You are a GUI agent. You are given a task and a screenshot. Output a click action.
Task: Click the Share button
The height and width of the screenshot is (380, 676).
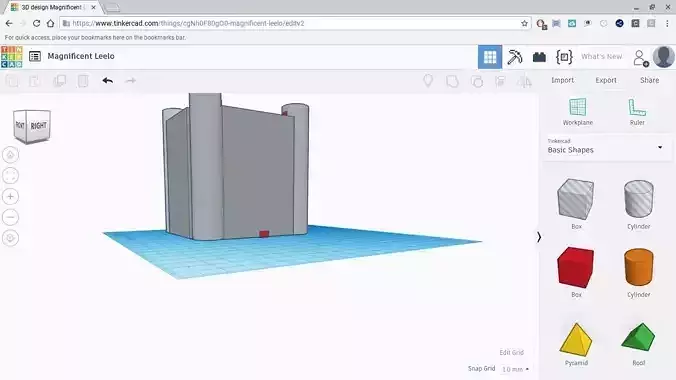click(649, 80)
